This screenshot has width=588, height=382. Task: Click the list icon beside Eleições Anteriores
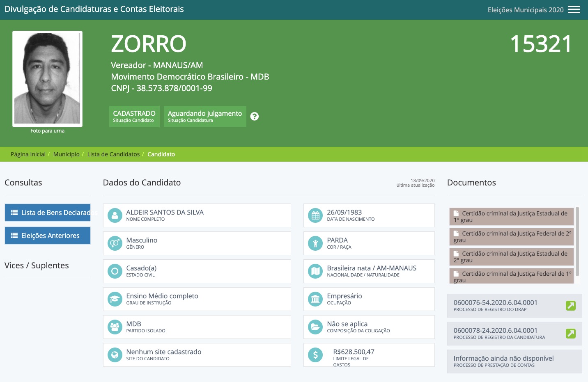(x=14, y=236)
